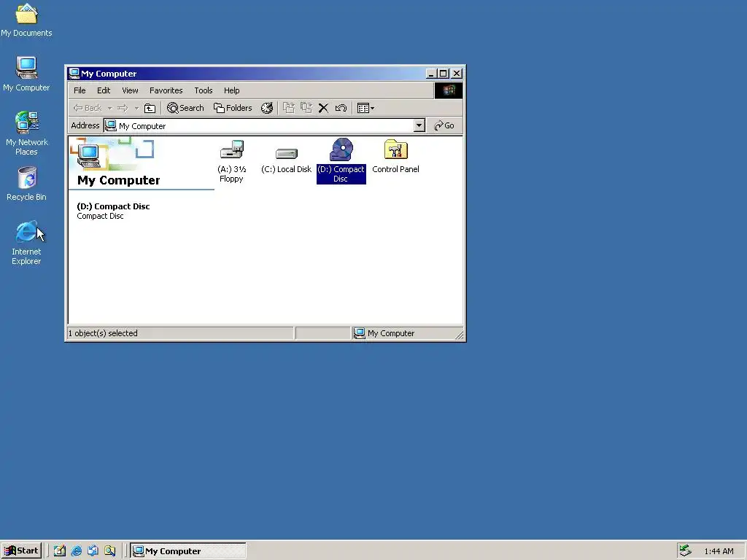The image size is (747, 560).
Task: Click the Move To toolbar icon
Action: (x=289, y=108)
